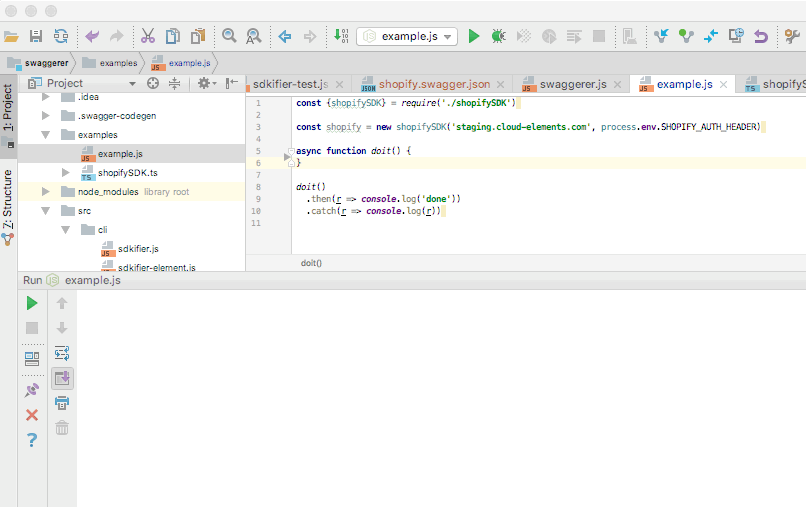
Task: Select sdkifier.js in the project tree
Action: pos(138,249)
